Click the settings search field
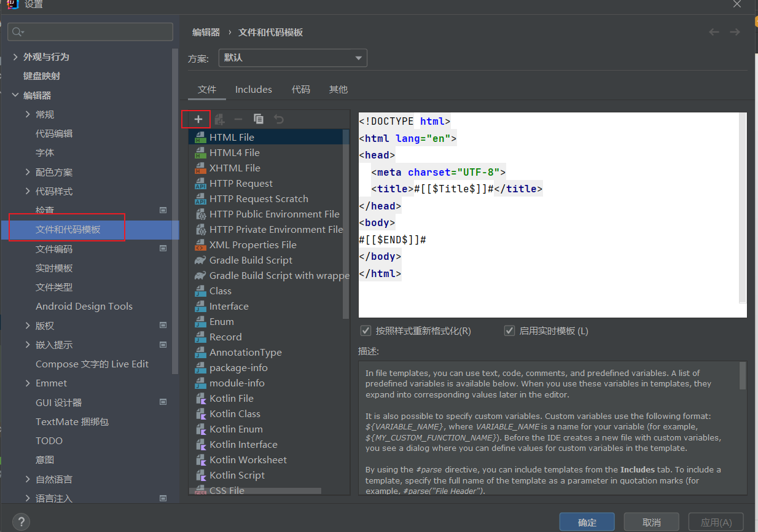The image size is (758, 532). (x=90, y=32)
